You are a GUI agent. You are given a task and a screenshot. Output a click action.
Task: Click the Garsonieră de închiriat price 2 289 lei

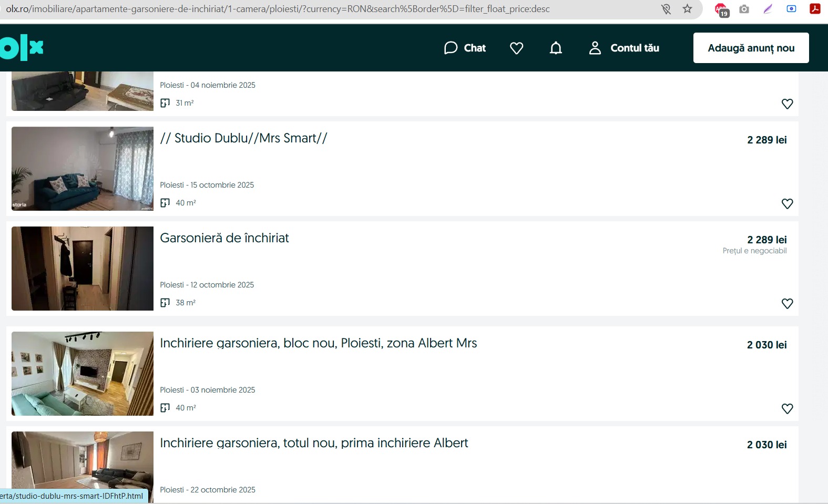(x=767, y=240)
